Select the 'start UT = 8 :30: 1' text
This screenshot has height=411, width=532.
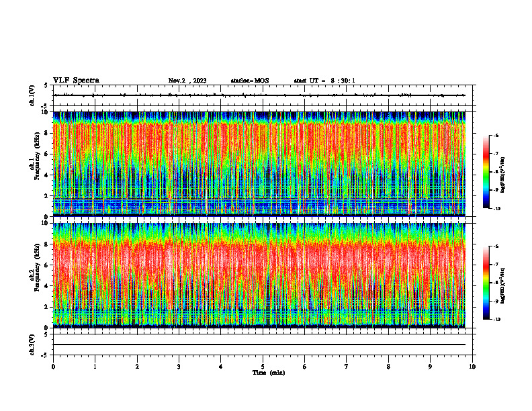(x=324, y=81)
